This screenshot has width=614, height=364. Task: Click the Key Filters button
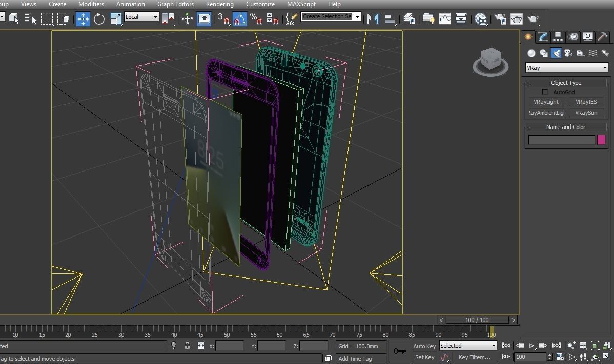[x=474, y=357]
